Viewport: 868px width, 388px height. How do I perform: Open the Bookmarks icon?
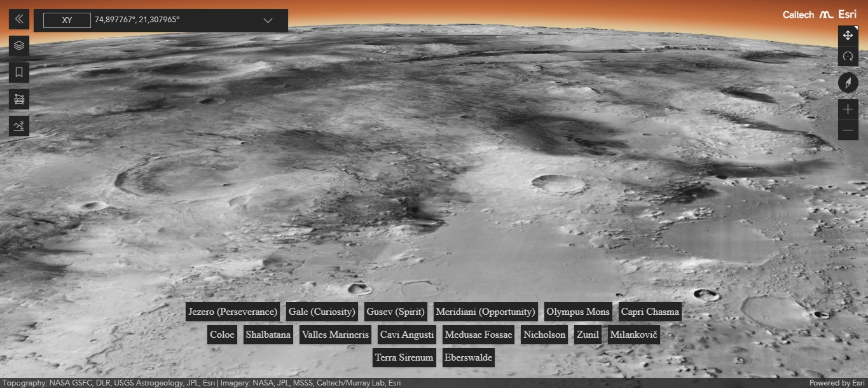[19, 73]
